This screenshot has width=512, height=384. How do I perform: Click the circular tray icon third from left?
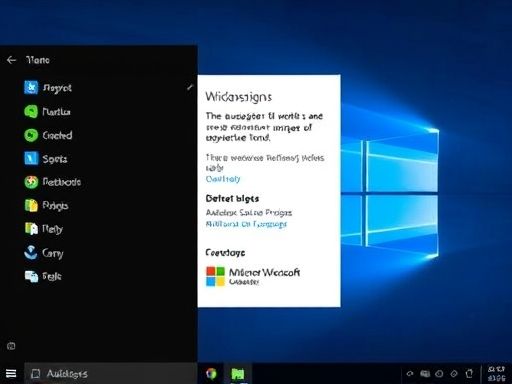click(439, 374)
